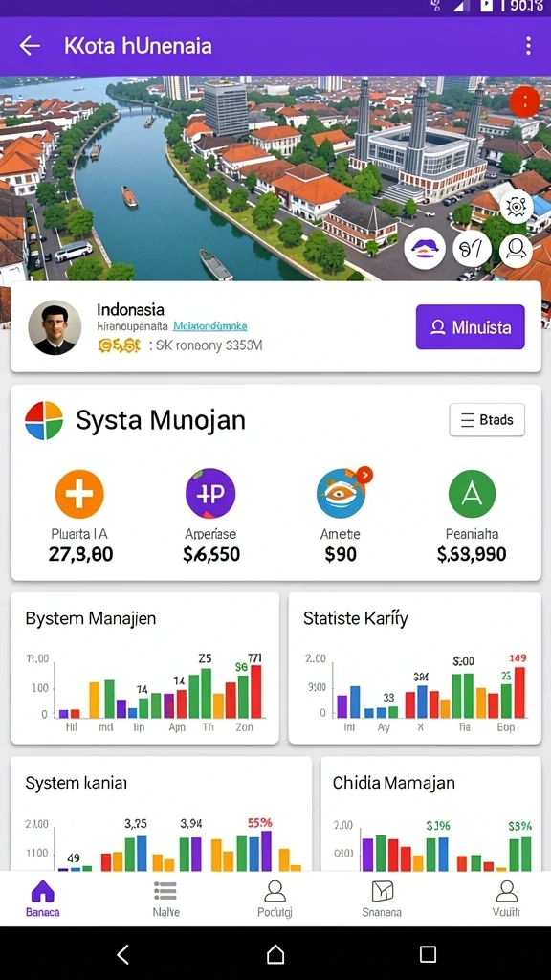
Task: Open the Chidia Mamajan chart card
Action: pos(431,813)
